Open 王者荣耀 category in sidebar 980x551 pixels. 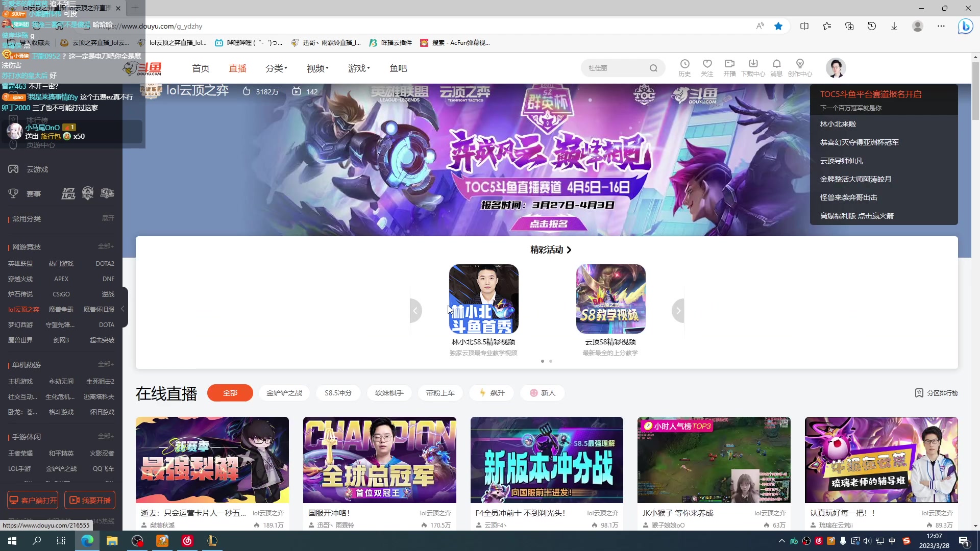tap(20, 453)
